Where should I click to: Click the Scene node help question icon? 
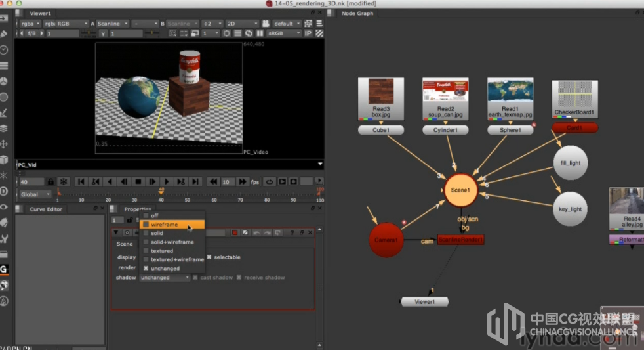(x=292, y=232)
